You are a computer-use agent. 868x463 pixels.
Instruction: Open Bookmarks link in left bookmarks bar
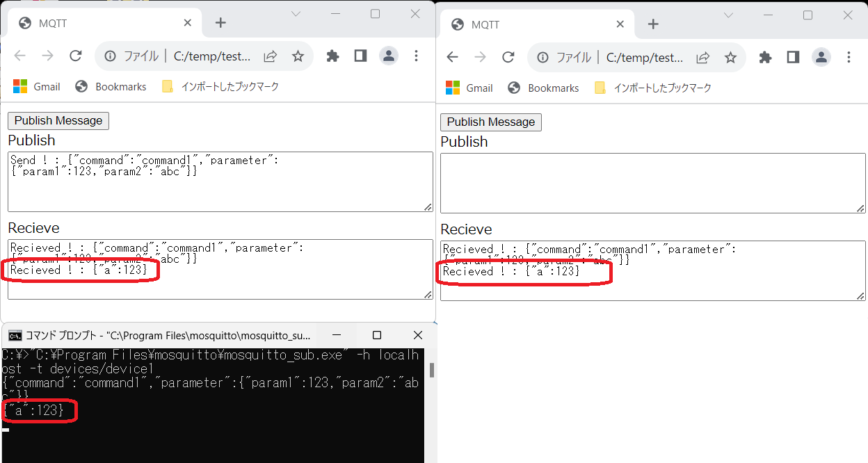tap(111, 87)
